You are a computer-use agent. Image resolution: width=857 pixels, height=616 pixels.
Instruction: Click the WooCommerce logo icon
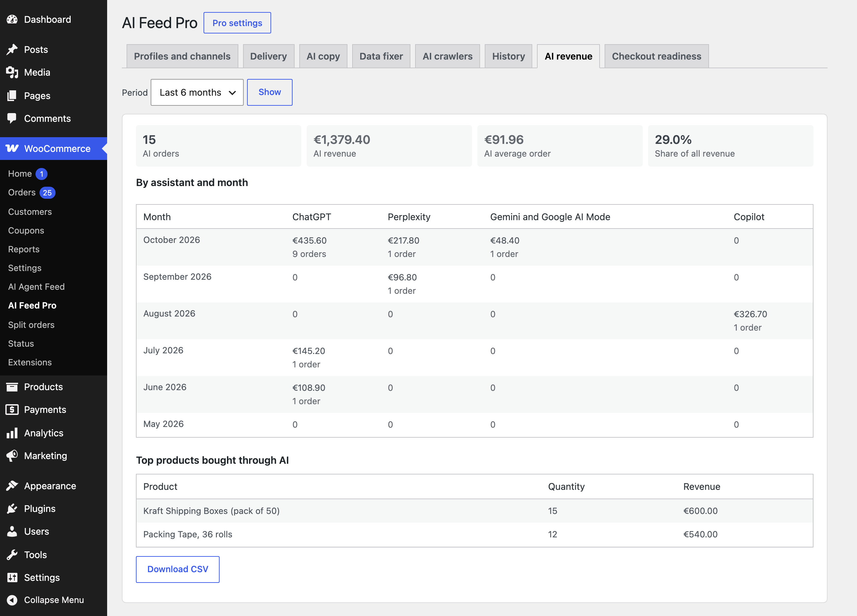tap(12, 149)
